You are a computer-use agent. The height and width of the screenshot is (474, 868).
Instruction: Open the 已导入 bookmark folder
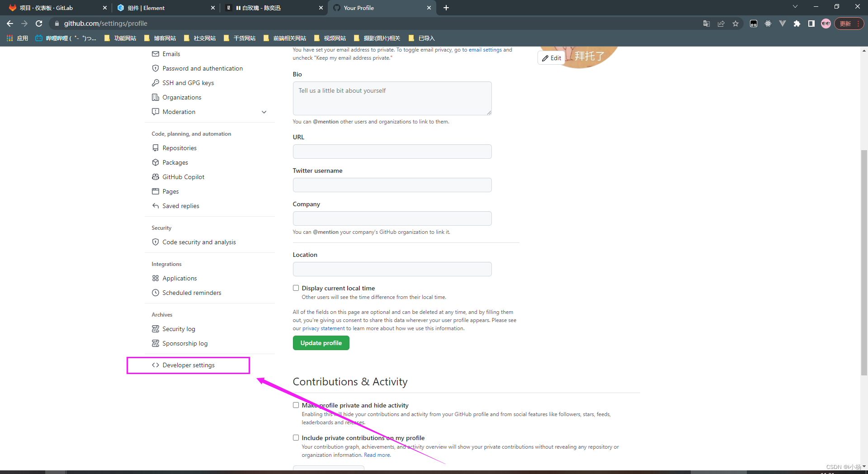tap(421, 38)
